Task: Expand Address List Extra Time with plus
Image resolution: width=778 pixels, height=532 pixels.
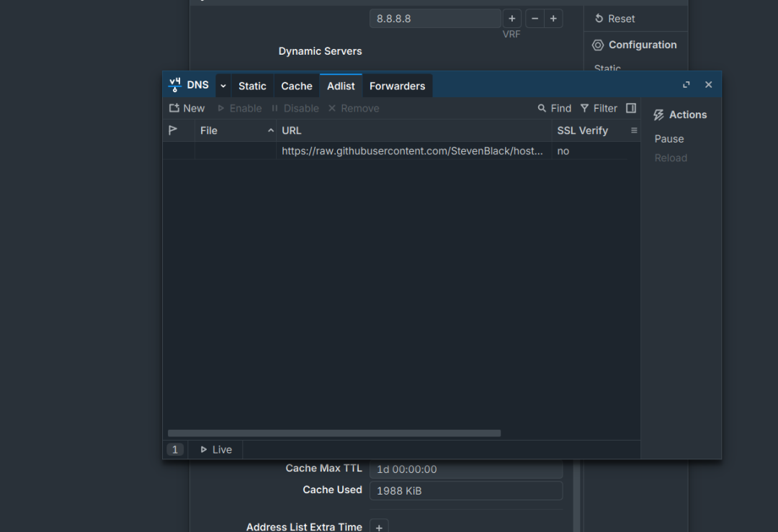Action: [x=379, y=527]
